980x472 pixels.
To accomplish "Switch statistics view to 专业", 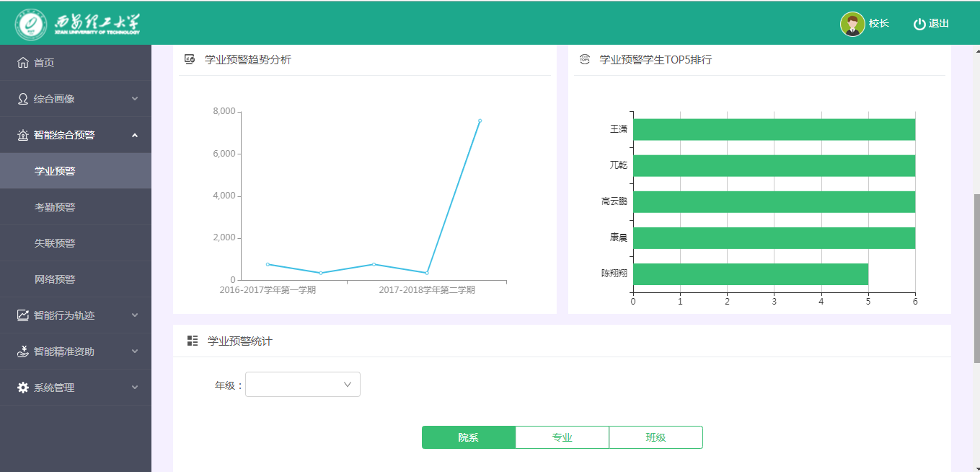I will 562,437.
